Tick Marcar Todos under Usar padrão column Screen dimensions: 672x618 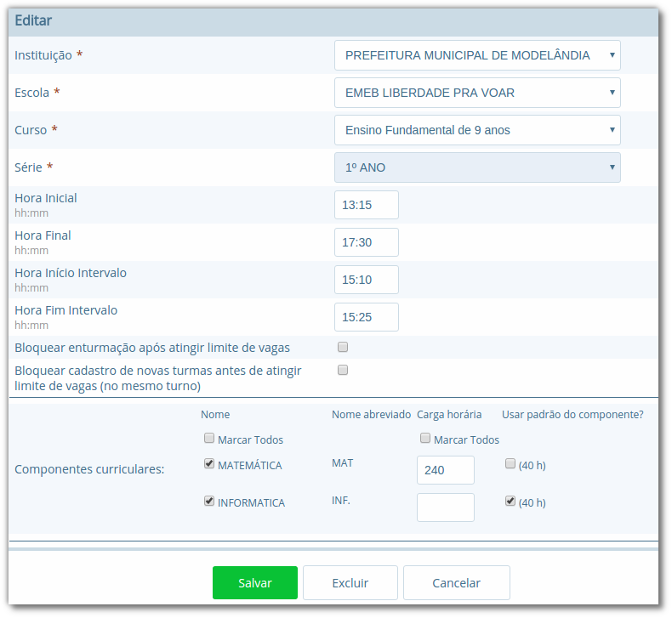pyautogui.click(x=425, y=439)
